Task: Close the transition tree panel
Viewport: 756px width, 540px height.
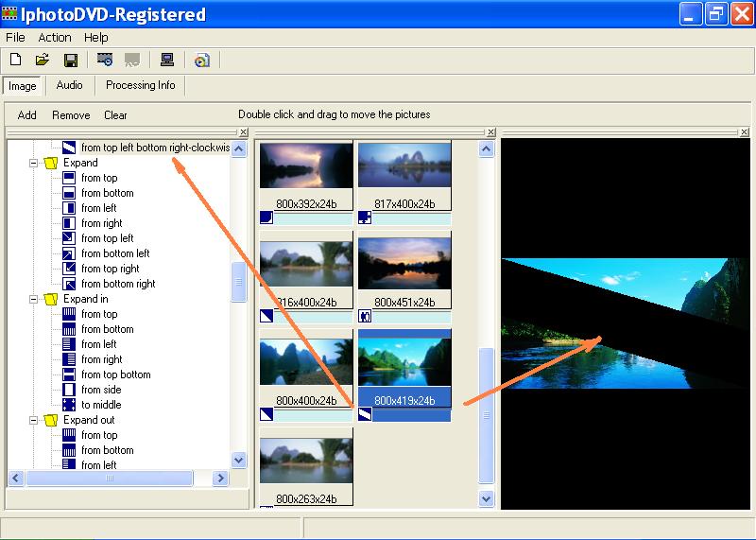Action: pos(244,131)
